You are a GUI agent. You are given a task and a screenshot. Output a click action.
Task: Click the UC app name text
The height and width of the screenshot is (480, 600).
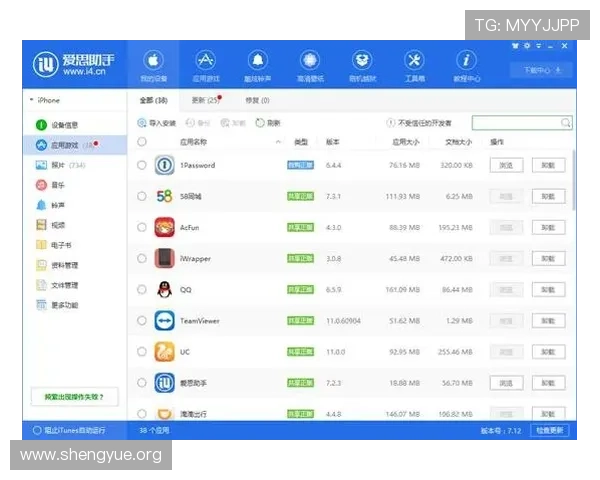point(185,352)
